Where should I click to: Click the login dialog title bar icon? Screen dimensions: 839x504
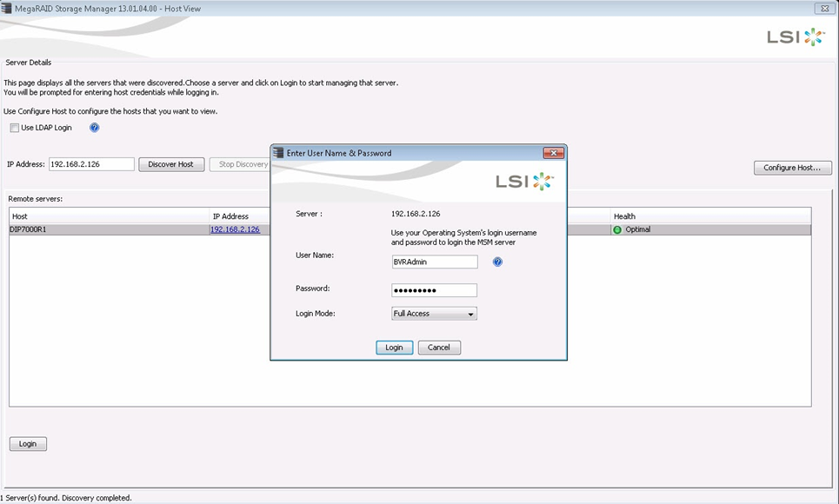pyautogui.click(x=278, y=153)
